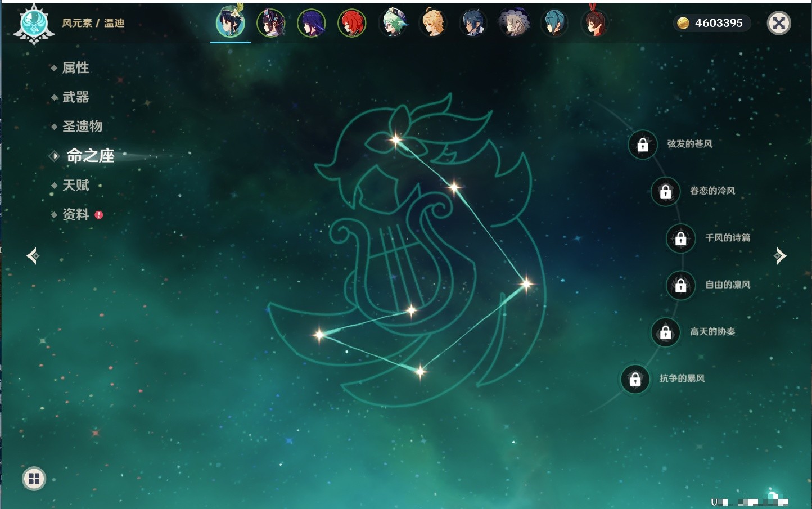The height and width of the screenshot is (509, 812).
Task: Click the 抗争的暴风 label
Action: (x=682, y=378)
